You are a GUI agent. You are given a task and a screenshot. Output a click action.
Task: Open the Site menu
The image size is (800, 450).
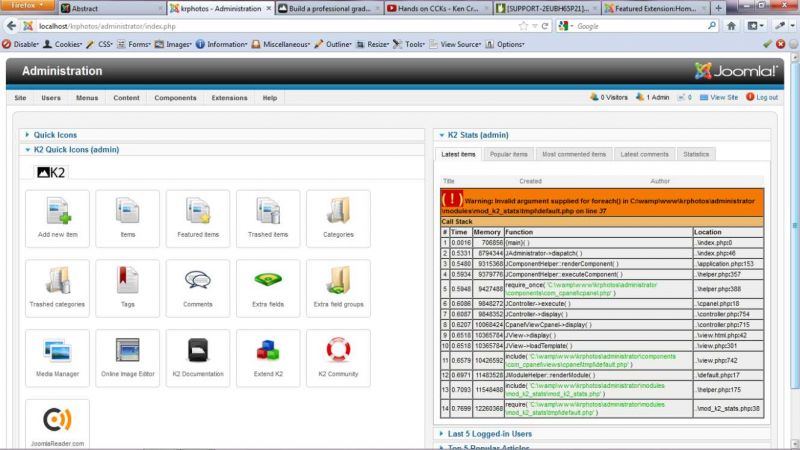[x=20, y=97]
